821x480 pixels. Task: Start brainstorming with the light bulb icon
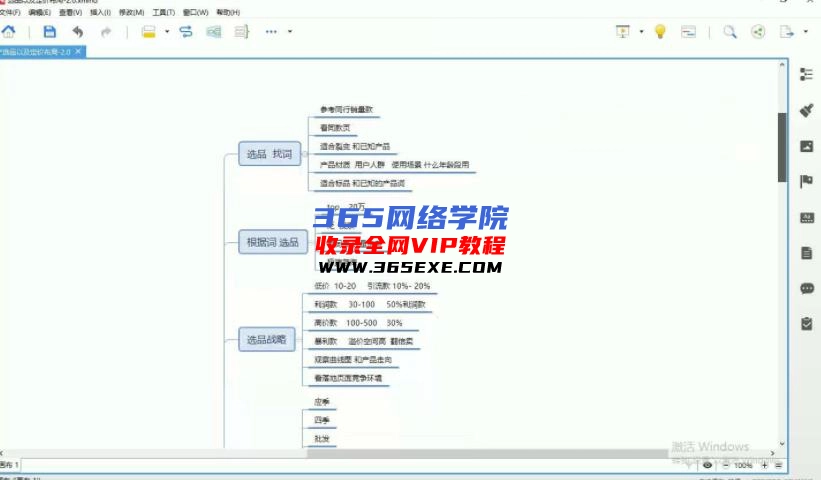(660, 31)
